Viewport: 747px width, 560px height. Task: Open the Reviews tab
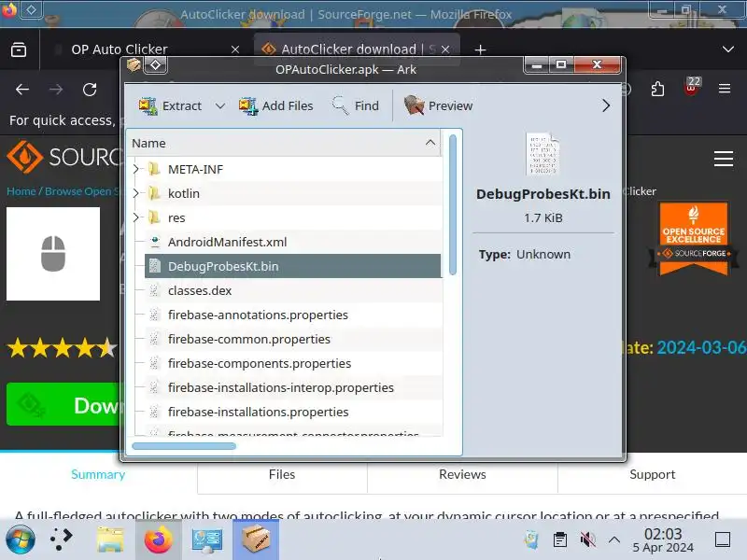pyautogui.click(x=462, y=474)
